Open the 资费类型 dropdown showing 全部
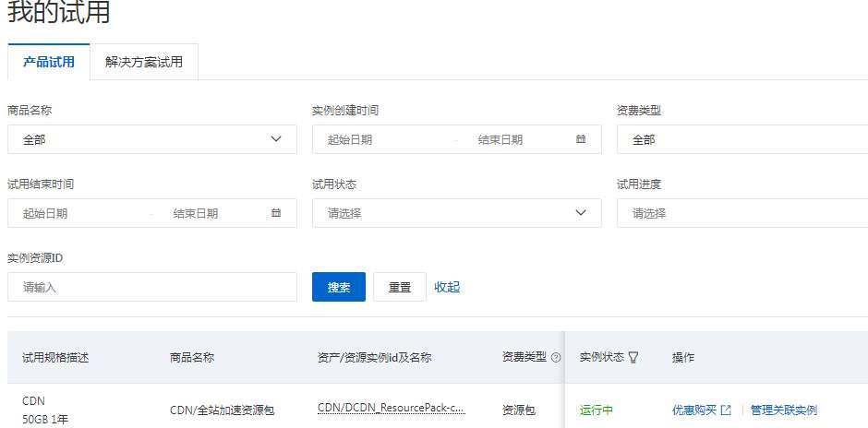This screenshot has width=868, height=428. (741, 139)
